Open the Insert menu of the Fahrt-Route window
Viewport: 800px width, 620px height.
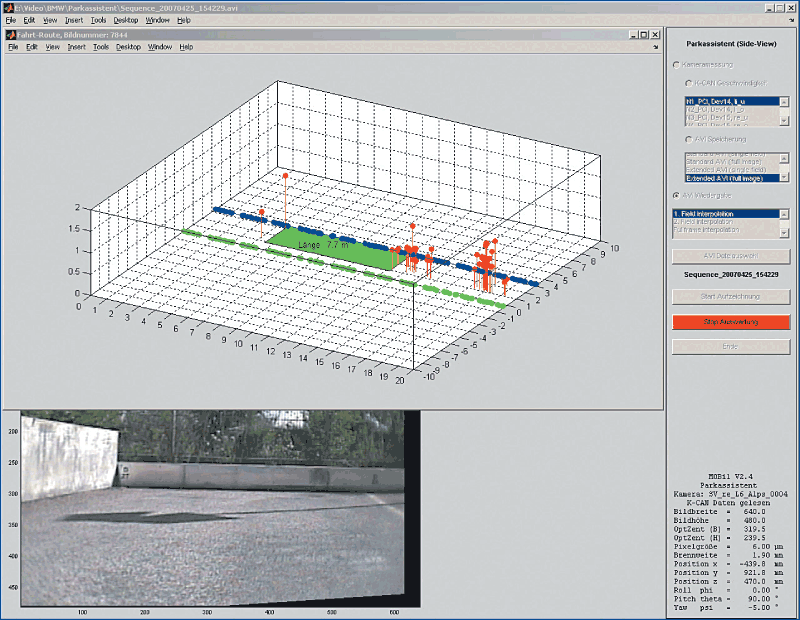tap(78, 46)
